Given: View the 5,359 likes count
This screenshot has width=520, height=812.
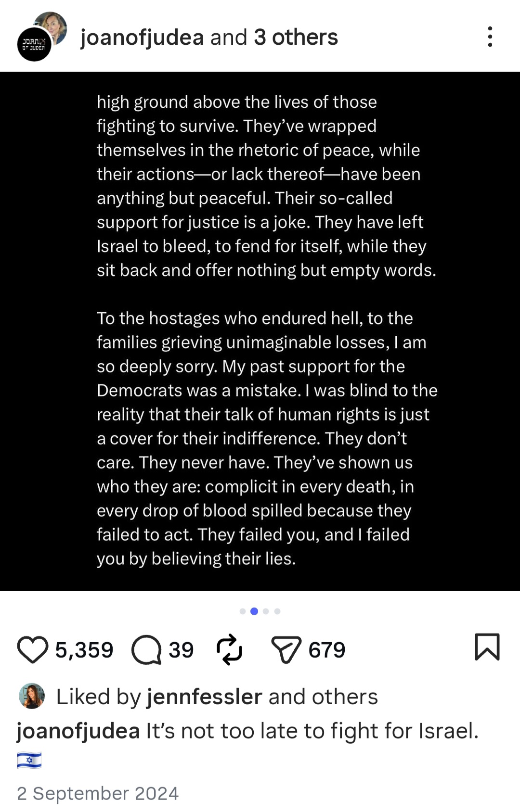Looking at the screenshot, I should coord(84,650).
